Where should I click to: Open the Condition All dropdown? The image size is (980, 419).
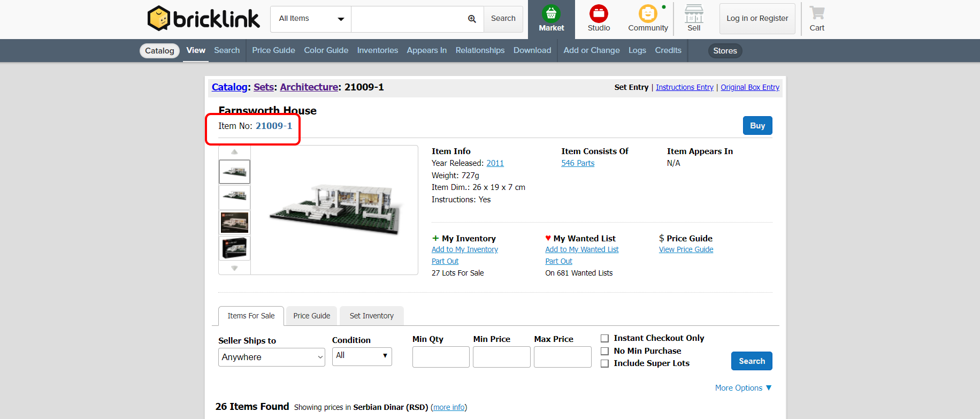(x=362, y=356)
